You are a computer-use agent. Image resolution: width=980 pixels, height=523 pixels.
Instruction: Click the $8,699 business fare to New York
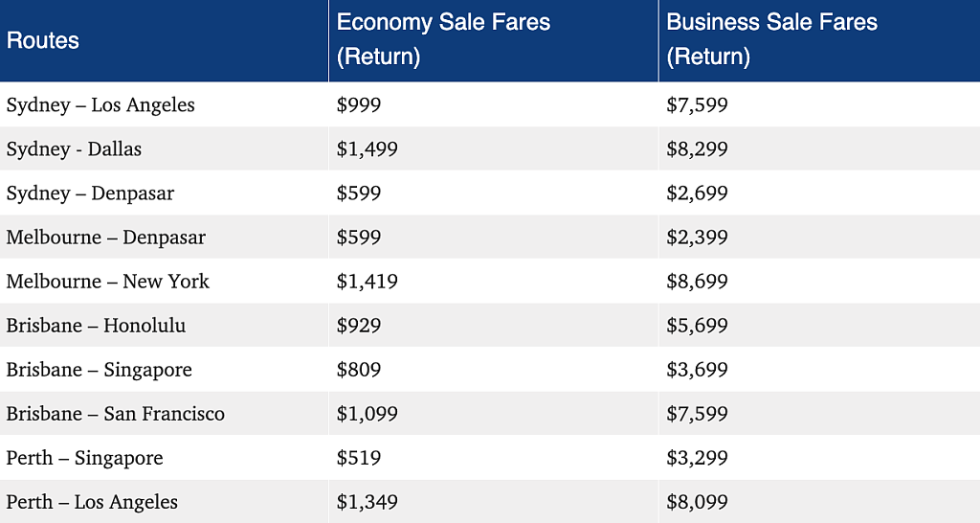(697, 281)
